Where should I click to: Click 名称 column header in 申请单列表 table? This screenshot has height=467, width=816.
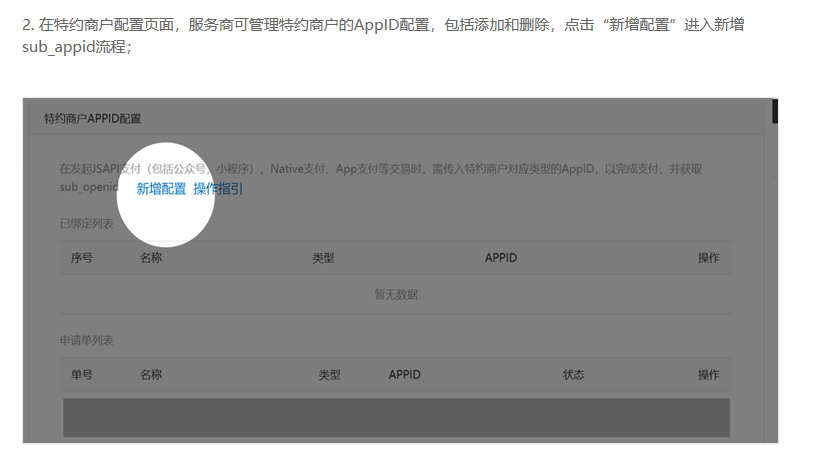tap(151, 375)
